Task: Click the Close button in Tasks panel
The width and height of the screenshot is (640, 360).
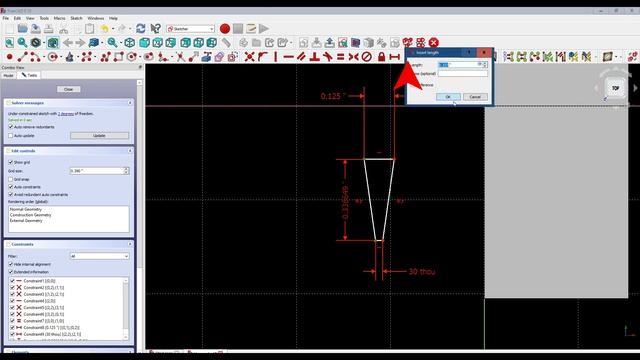Action: [x=69, y=89]
